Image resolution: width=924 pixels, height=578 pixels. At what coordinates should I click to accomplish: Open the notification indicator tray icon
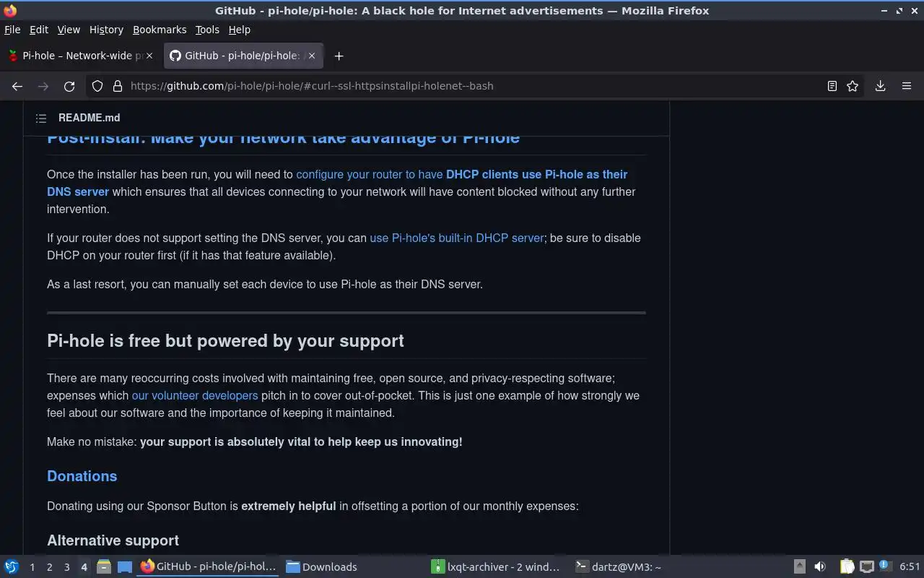click(884, 566)
